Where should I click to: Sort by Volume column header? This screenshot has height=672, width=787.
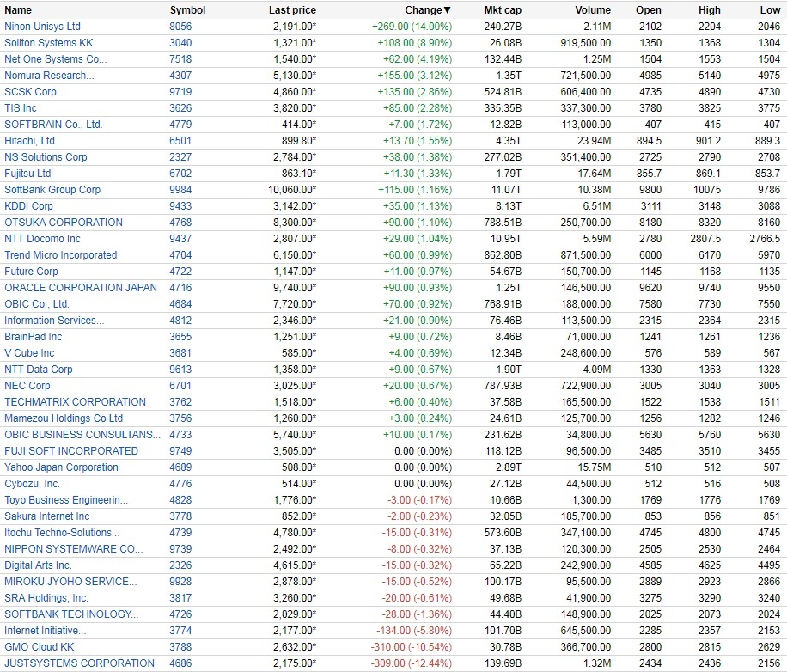tap(593, 10)
